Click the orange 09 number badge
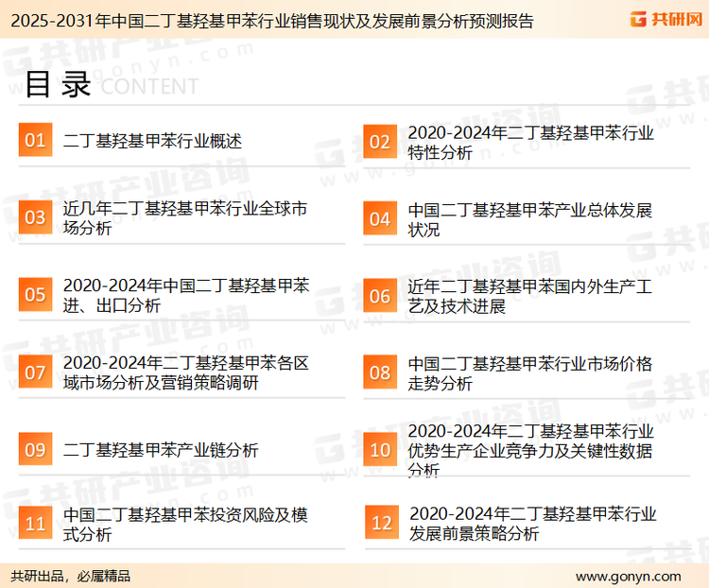This screenshot has height=588, width=709. coord(35,449)
